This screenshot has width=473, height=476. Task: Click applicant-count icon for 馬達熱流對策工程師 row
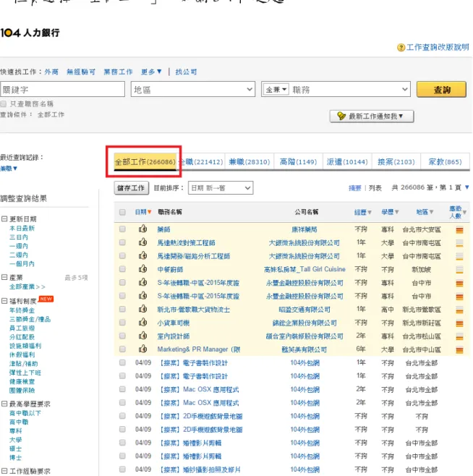click(x=459, y=243)
